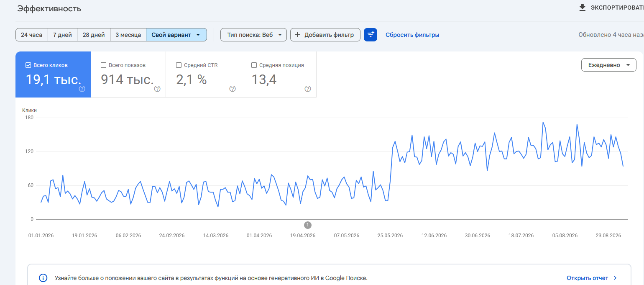Click the info icon in the AI banner
The height and width of the screenshot is (285, 644).
tap(43, 278)
